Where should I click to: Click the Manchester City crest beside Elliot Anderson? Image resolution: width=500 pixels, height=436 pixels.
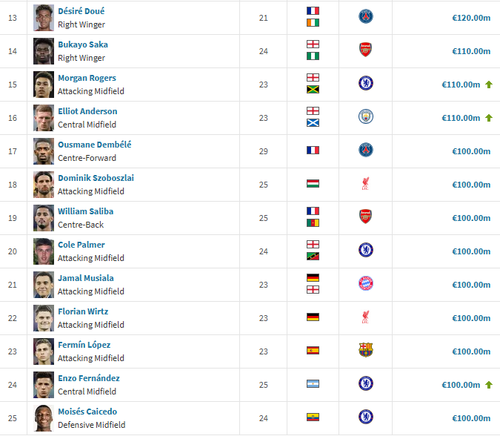366,116
